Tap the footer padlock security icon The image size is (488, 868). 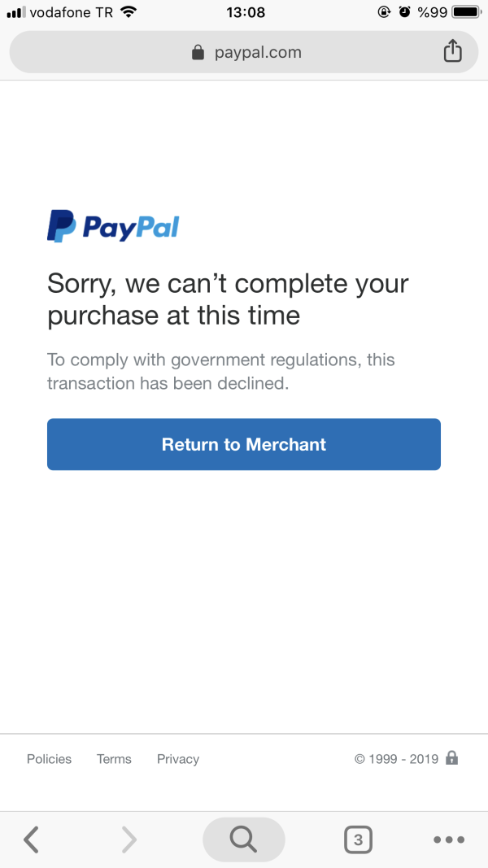(x=452, y=758)
